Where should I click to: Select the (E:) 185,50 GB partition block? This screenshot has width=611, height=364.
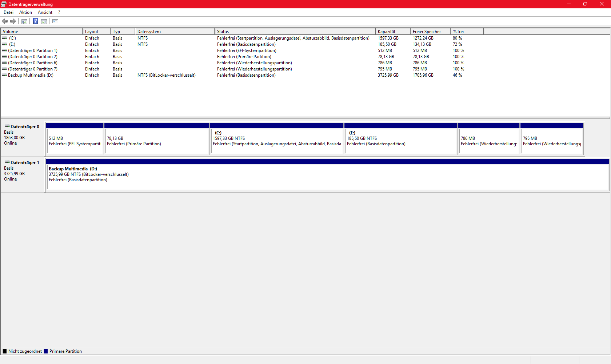point(401,139)
